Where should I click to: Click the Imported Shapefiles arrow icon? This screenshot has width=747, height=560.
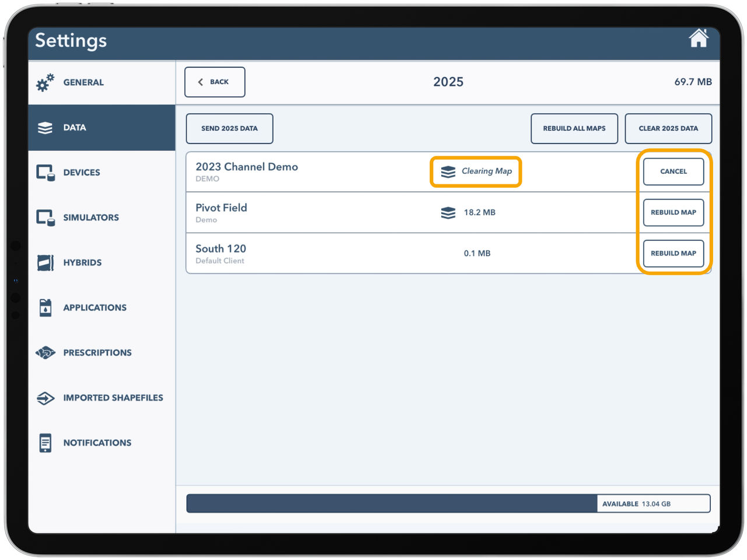pos(45,398)
